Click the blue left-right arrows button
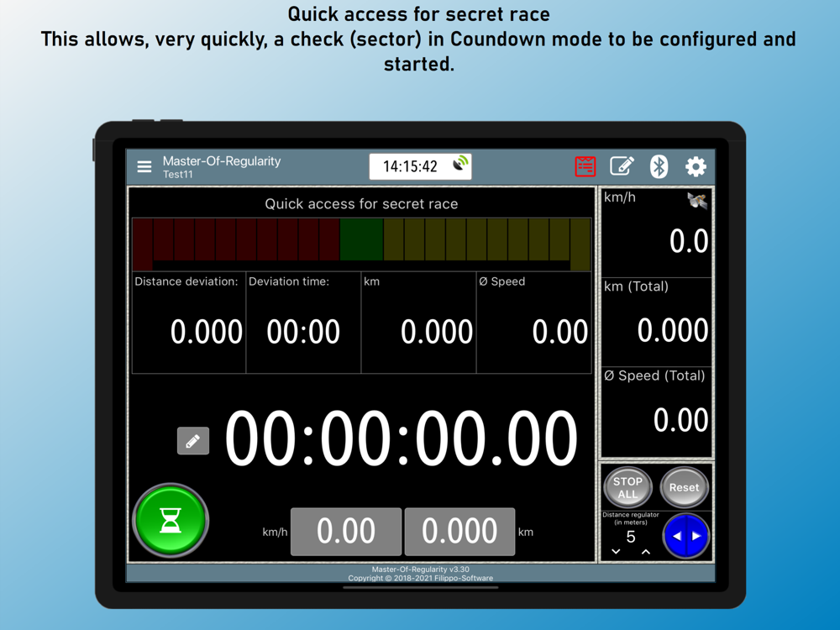Screen dimensions: 840x630 (686, 536)
